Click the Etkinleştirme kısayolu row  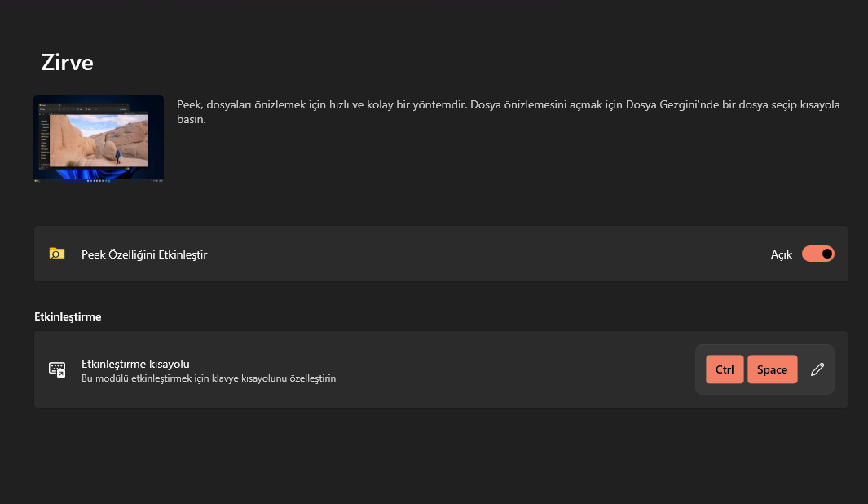(440, 369)
